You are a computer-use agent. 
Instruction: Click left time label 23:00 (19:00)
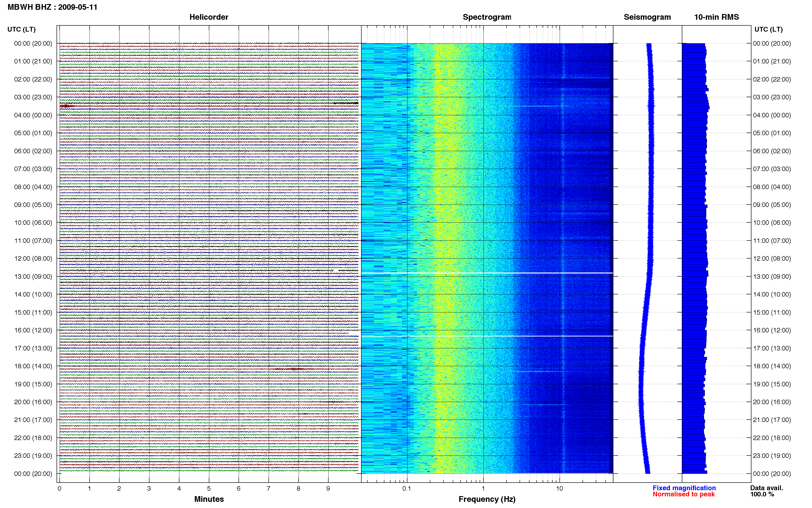pos(33,456)
